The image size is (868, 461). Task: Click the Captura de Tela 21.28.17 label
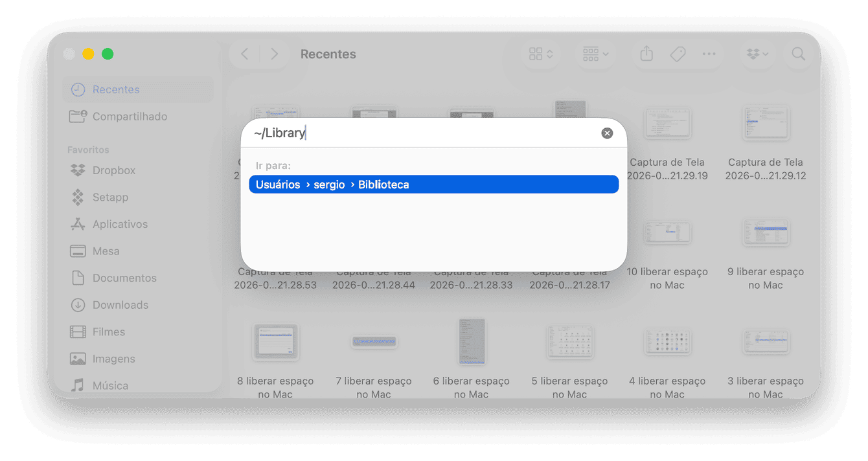(x=569, y=278)
